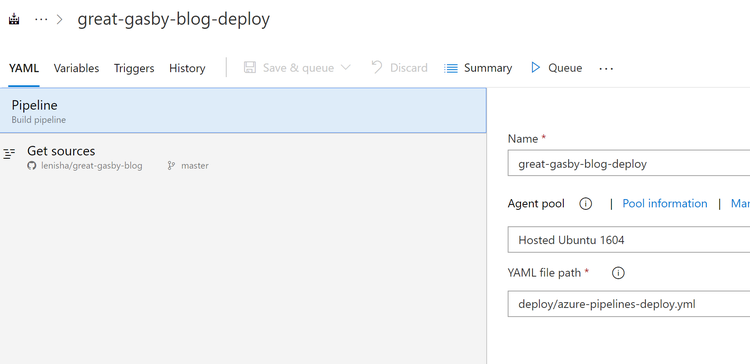Click the great-gasby-blog-deploy page title

(174, 19)
